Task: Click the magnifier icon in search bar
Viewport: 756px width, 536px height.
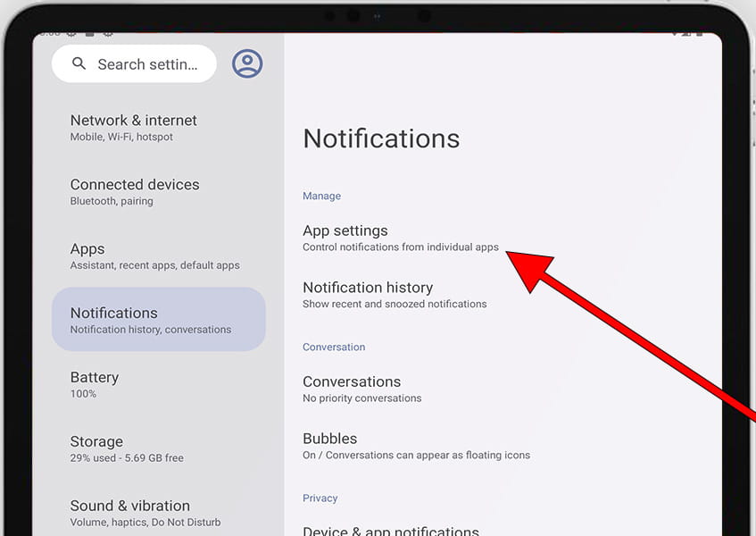Action: point(79,63)
